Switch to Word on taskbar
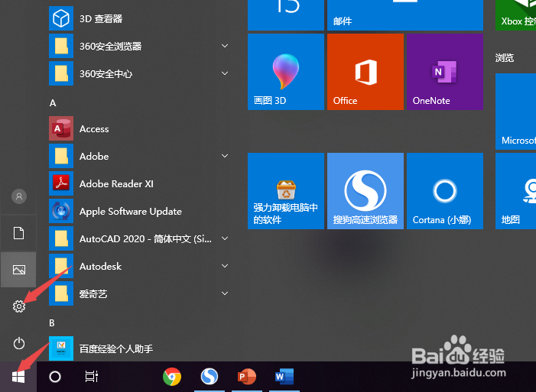Screen dimensions: 536x392 click(284, 377)
